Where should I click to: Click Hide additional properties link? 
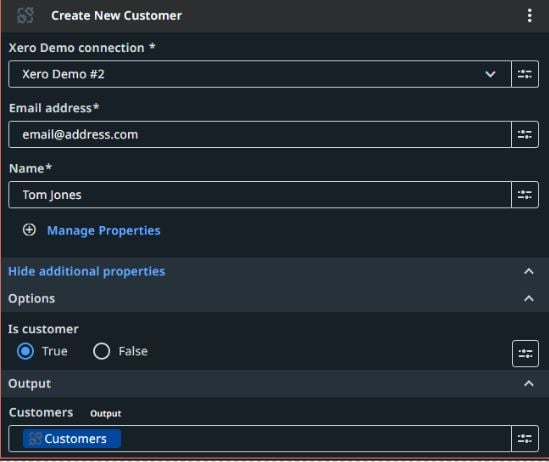point(86,272)
